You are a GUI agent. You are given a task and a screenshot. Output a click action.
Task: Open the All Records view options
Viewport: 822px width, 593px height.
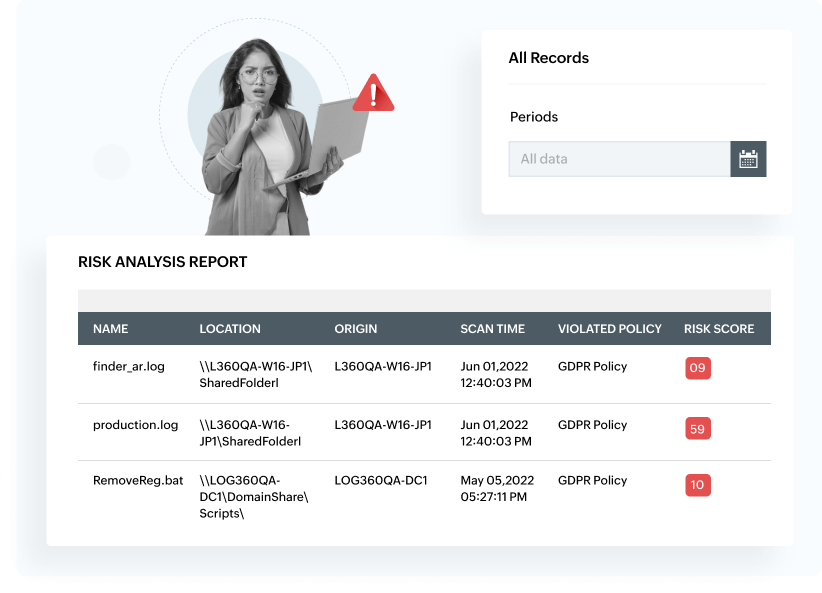pos(548,57)
